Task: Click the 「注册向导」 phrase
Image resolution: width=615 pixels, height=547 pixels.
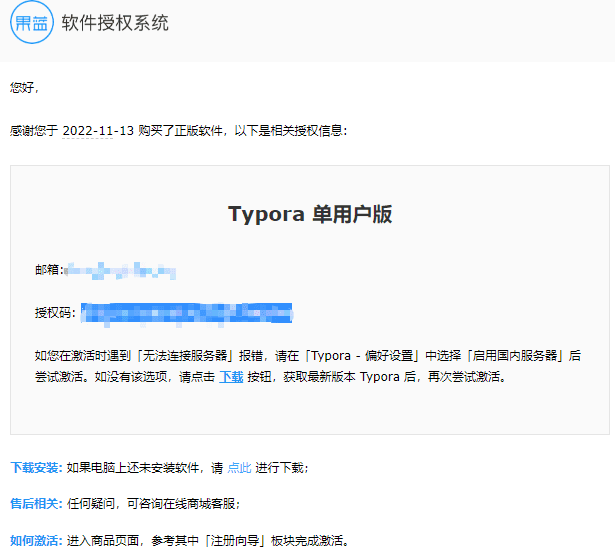Action: coord(235,540)
